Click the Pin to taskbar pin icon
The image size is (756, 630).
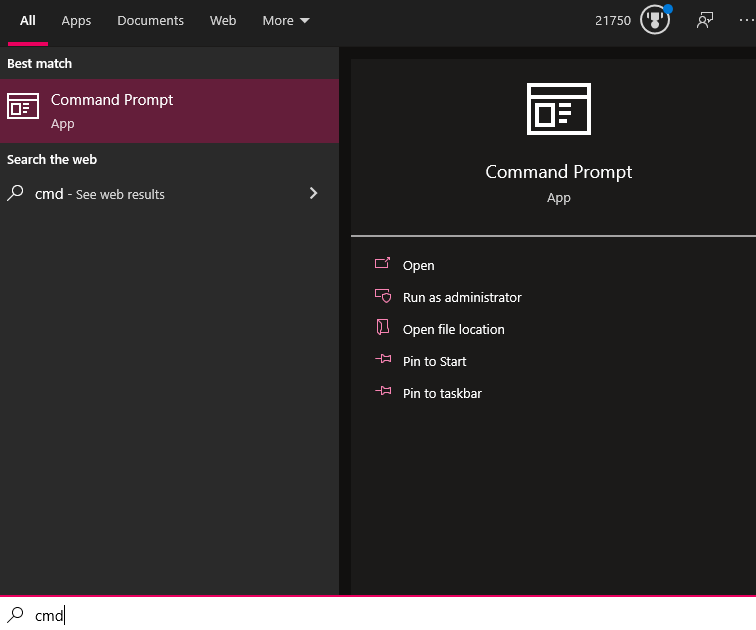383,391
